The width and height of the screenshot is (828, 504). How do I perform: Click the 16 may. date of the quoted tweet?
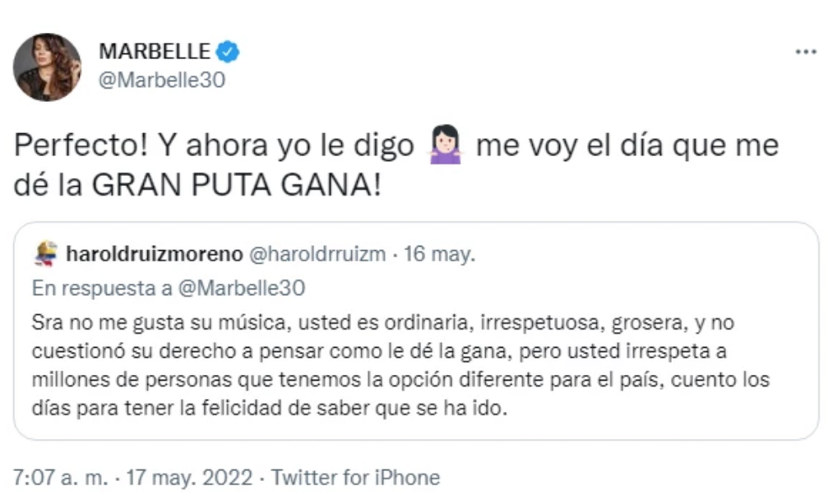pos(439,254)
